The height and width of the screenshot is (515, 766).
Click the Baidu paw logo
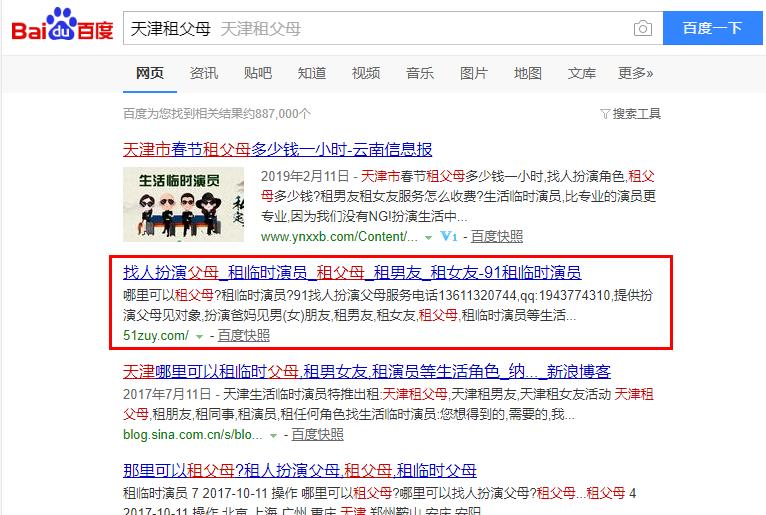(x=62, y=24)
